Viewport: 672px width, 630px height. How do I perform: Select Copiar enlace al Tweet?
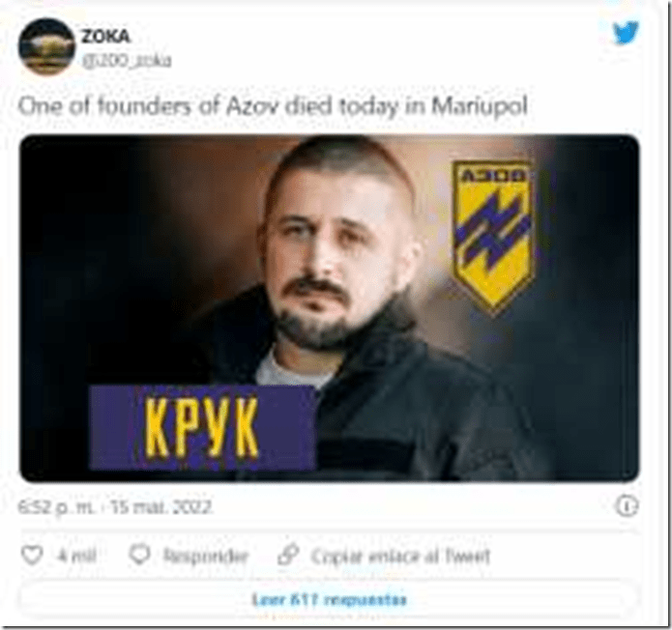400,556
